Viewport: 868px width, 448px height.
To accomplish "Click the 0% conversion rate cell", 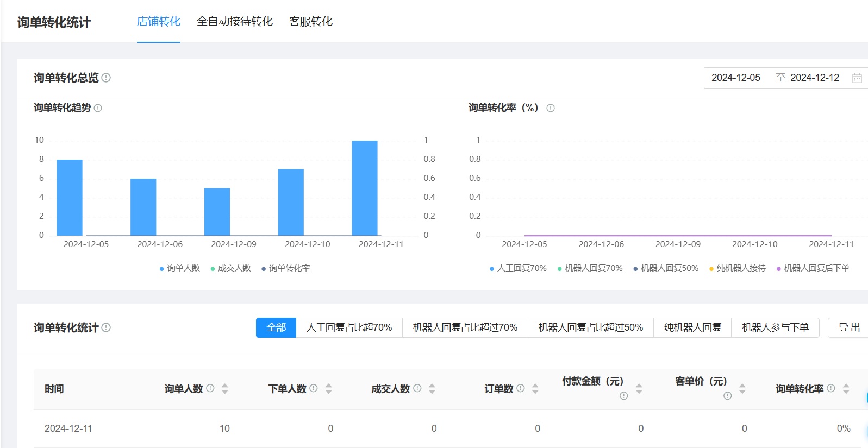I will coord(844,428).
